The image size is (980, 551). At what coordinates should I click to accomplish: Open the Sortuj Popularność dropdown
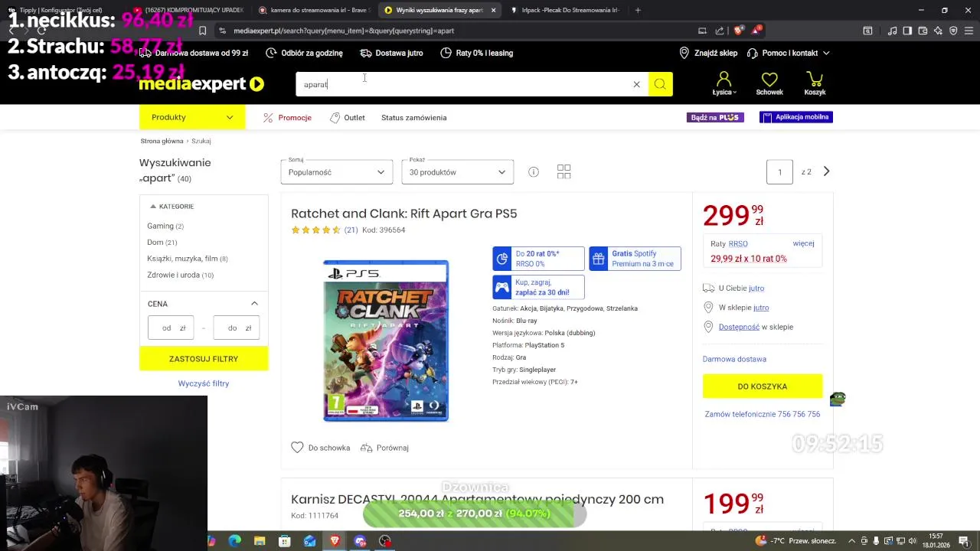pyautogui.click(x=337, y=171)
